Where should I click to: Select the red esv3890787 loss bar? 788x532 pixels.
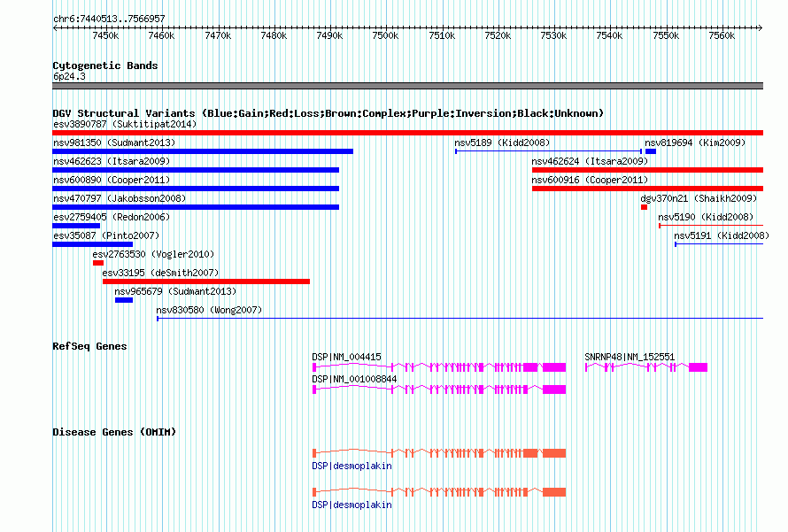coord(407,133)
